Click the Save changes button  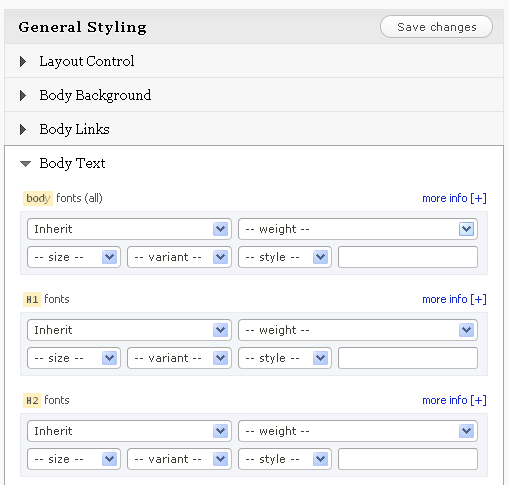coord(436,27)
